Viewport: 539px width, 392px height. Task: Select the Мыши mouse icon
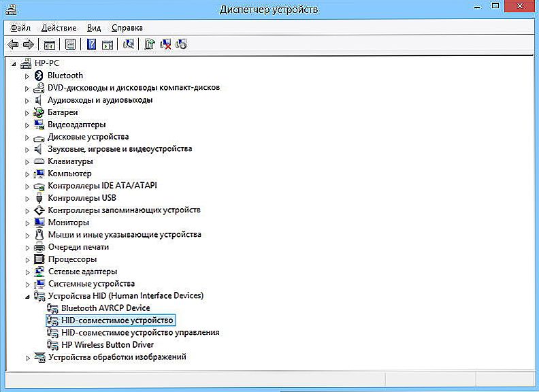tap(39, 235)
